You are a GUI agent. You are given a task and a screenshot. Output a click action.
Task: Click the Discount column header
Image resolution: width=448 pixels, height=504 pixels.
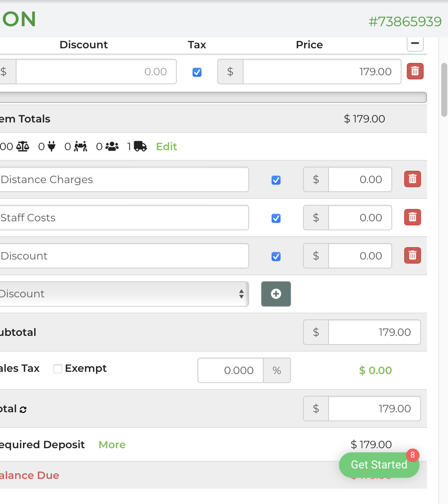coord(84,45)
